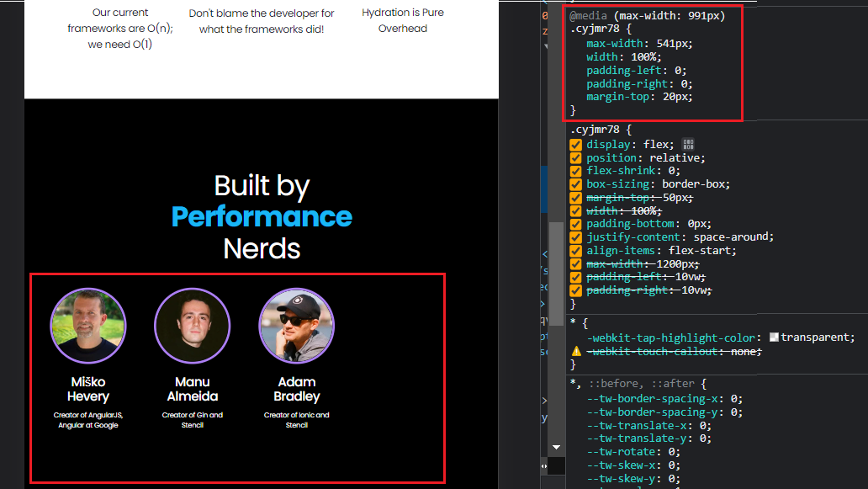
Task: Click the 'Performance' blue heading word
Action: tap(262, 216)
